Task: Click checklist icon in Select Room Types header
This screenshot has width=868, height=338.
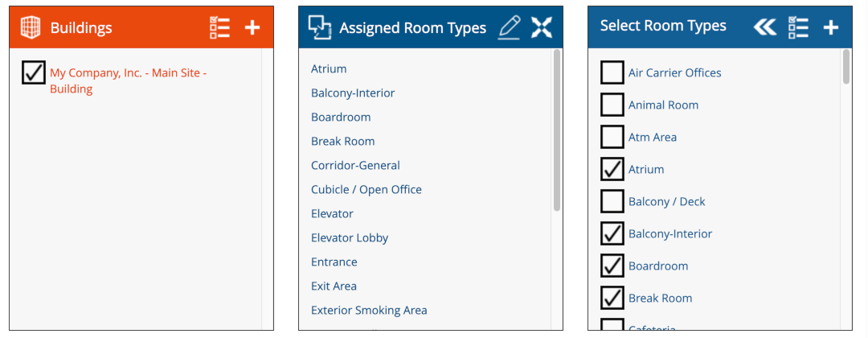Action: coord(798,27)
